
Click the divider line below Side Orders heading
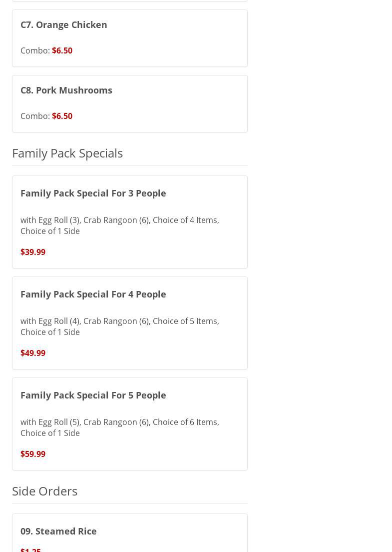[129, 503]
